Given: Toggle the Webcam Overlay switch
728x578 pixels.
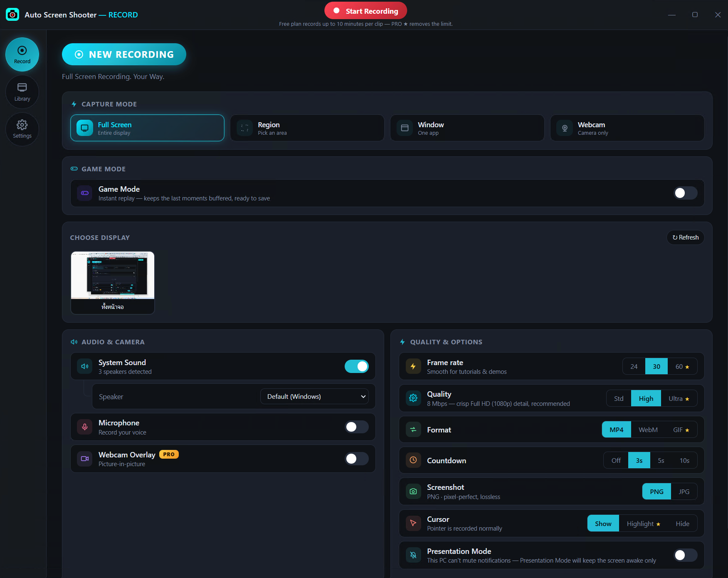Looking at the screenshot, I should point(357,459).
